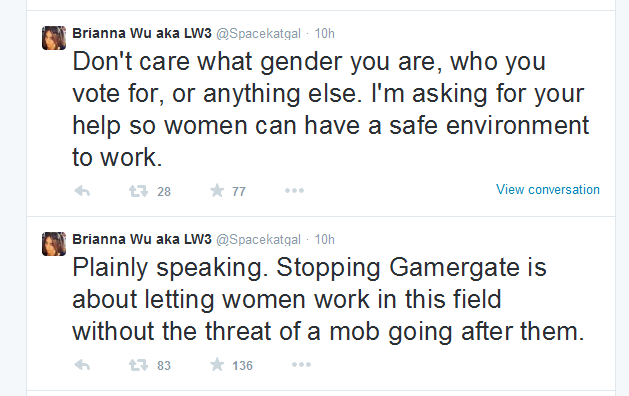Reply to the 'Don't care what gender' tweet
Viewport: 629px width, 396px height.
[82, 191]
